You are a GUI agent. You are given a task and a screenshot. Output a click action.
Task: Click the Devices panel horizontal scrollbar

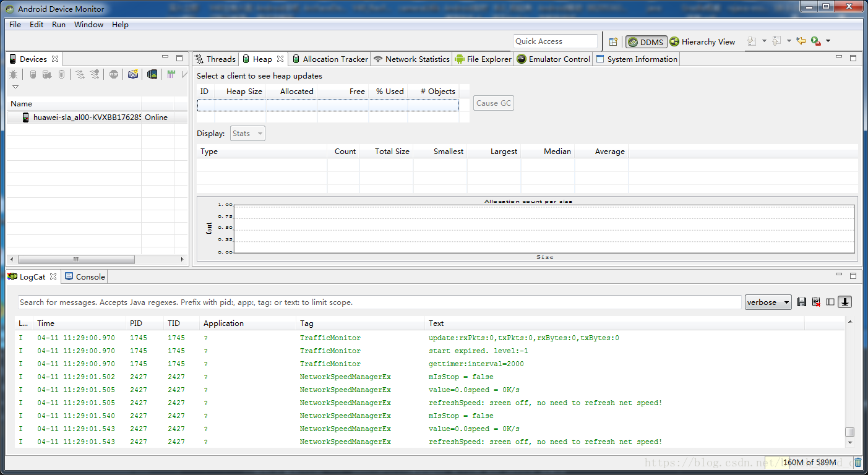pyautogui.click(x=76, y=259)
